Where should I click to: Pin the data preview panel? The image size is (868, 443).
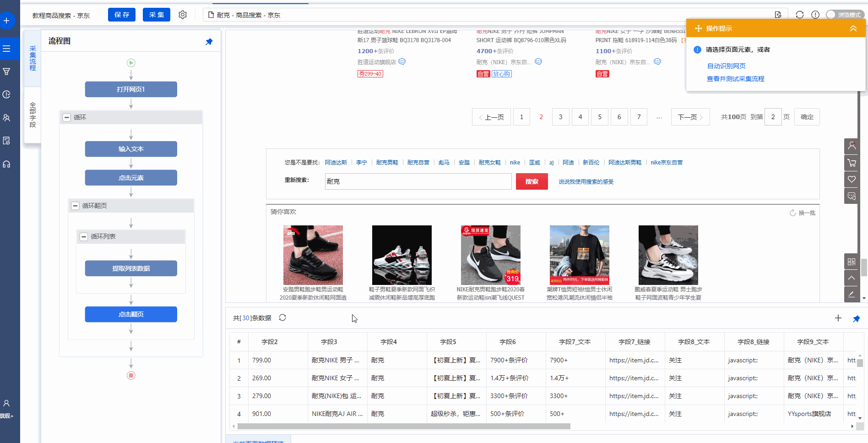point(857,318)
